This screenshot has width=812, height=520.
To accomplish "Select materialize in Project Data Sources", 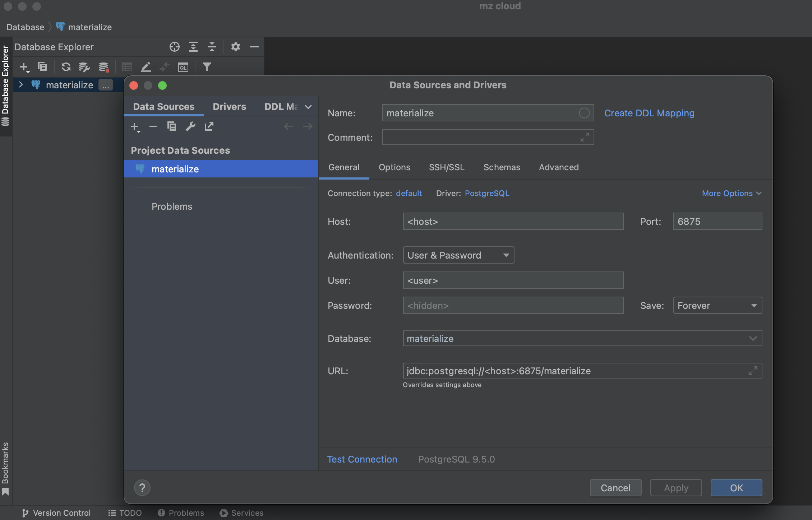I will coord(221,169).
